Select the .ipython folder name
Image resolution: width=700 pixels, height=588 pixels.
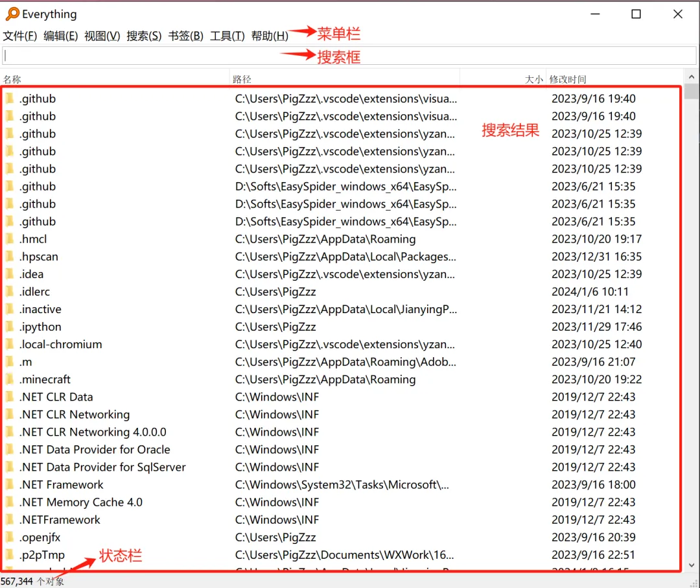pos(40,327)
